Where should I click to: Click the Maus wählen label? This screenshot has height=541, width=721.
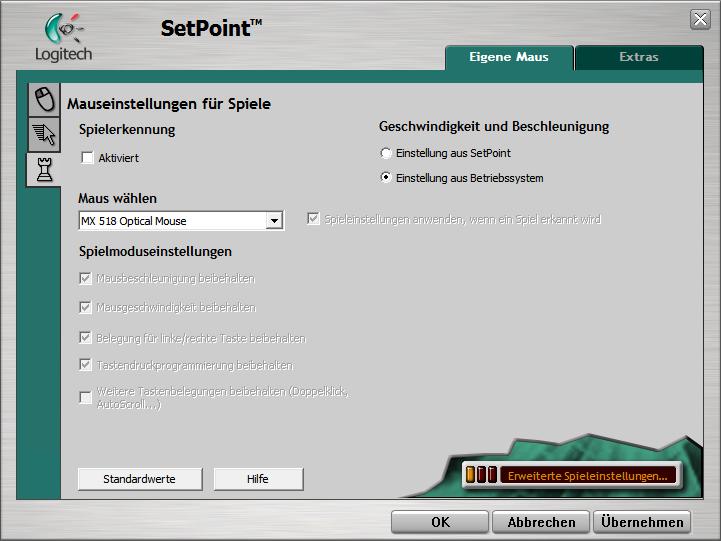point(118,198)
